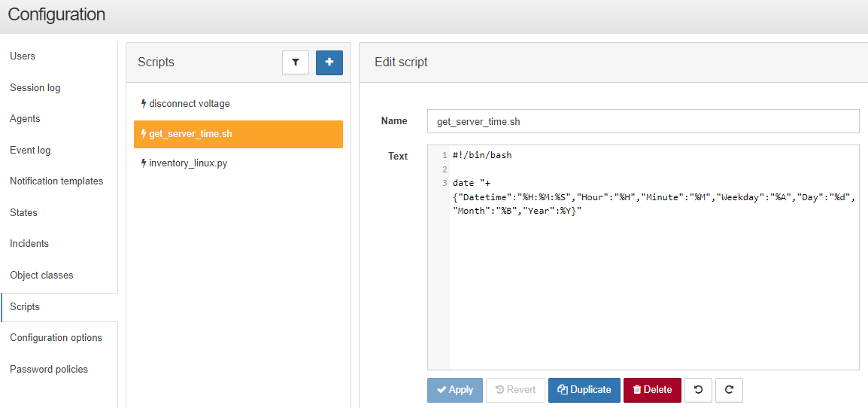Click the Edit script panel title
Screen dimensions: 868x408
coord(402,62)
